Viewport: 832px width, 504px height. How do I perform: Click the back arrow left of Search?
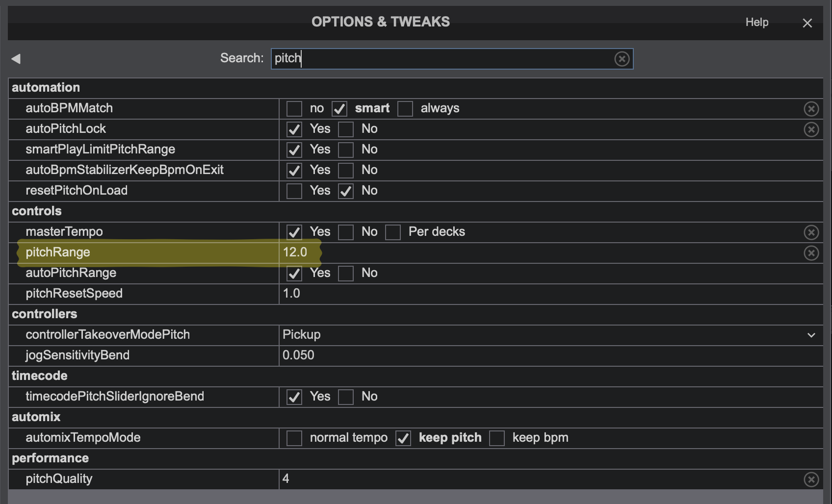[x=16, y=59]
